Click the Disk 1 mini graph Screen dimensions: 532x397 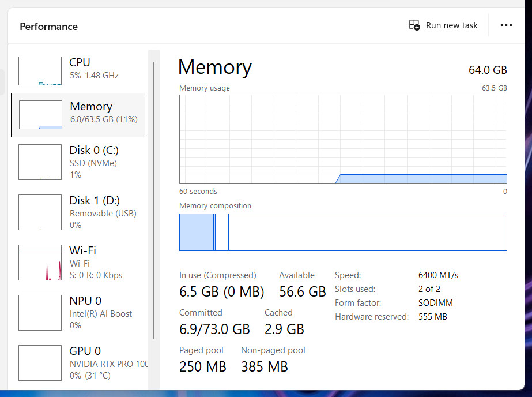[x=40, y=212]
